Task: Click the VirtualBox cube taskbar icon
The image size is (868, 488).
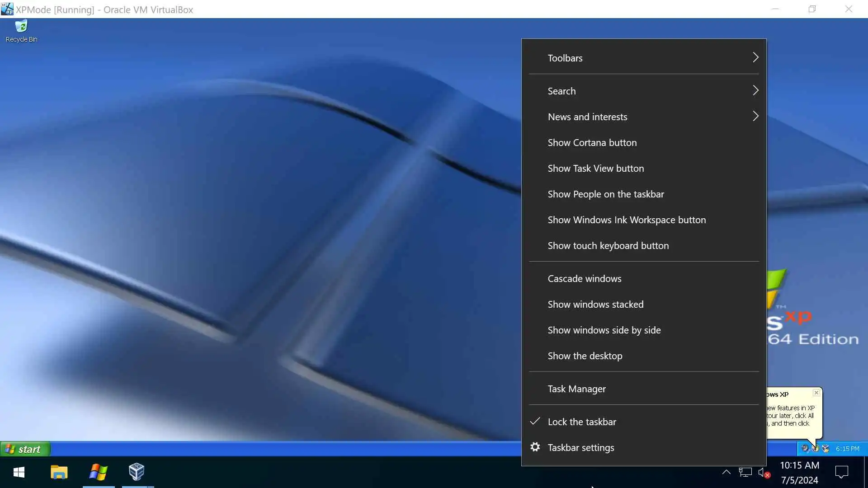Action: click(x=137, y=472)
